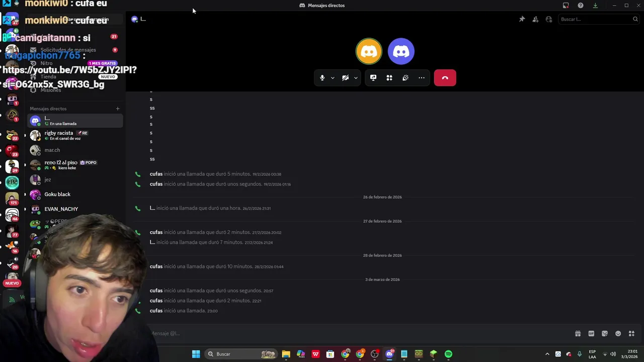Click the download update icon
This screenshot has height=362, width=644.
click(x=595, y=6)
